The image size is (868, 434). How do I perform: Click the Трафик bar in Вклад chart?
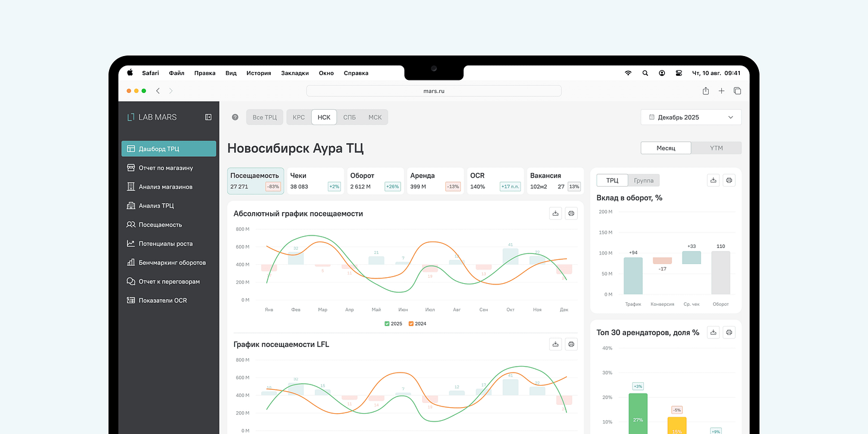pyautogui.click(x=633, y=275)
